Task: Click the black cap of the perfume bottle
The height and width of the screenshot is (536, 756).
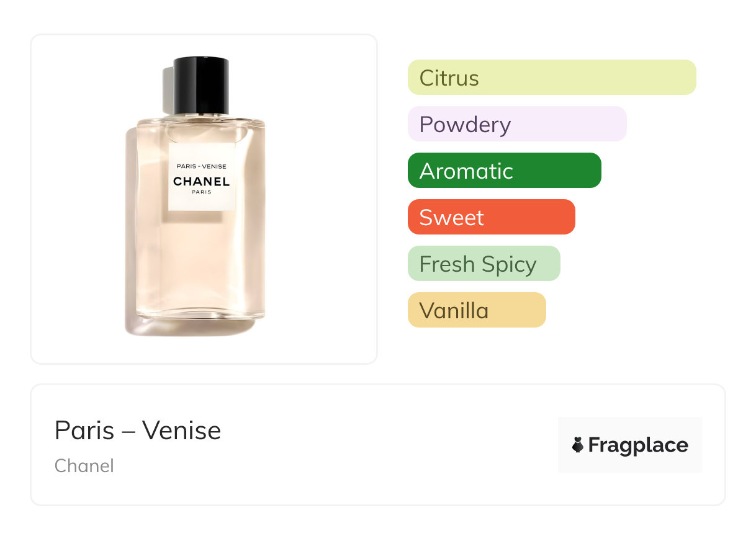Action: (x=202, y=86)
